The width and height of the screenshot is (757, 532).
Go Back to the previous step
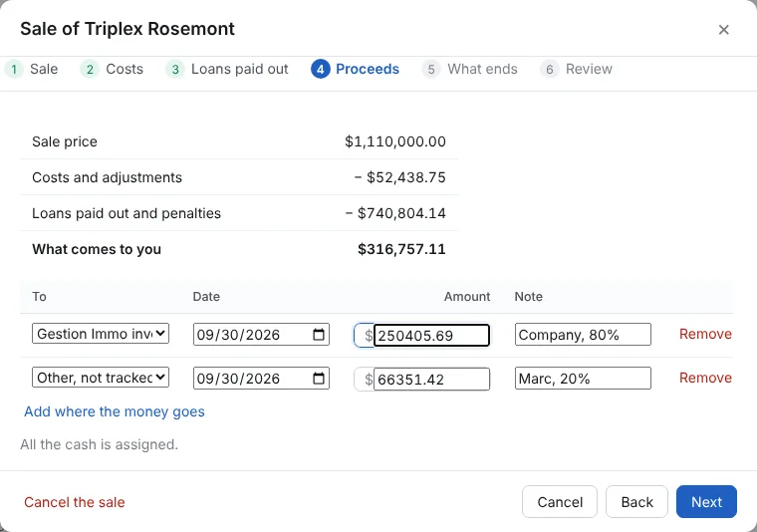(x=636, y=501)
